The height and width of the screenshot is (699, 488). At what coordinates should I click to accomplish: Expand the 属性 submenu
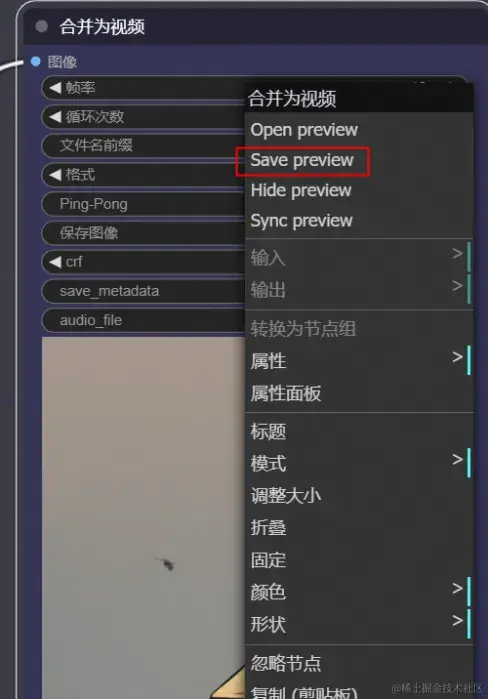click(x=359, y=361)
